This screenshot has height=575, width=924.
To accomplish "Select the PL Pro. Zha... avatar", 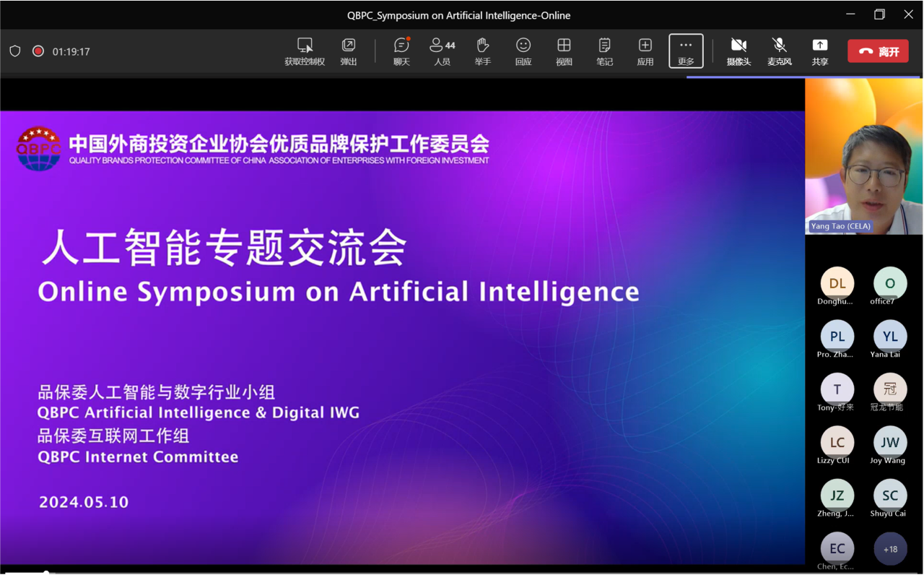I will (837, 337).
